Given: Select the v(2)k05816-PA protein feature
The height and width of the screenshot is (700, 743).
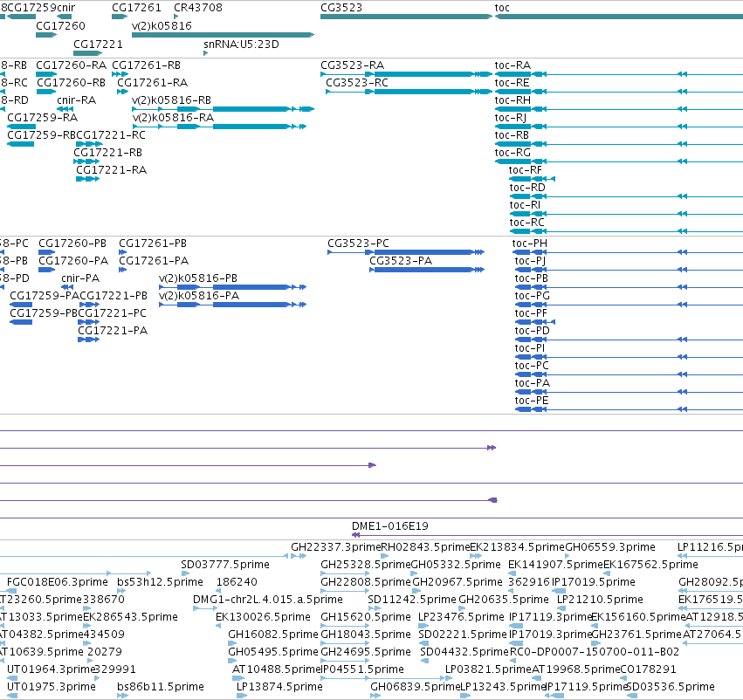Looking at the screenshot, I should [x=232, y=305].
